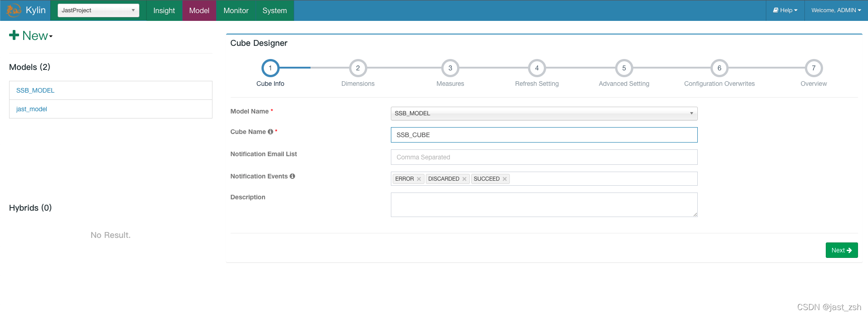Open the Monitor tab
This screenshot has width=868, height=316.
point(236,10)
